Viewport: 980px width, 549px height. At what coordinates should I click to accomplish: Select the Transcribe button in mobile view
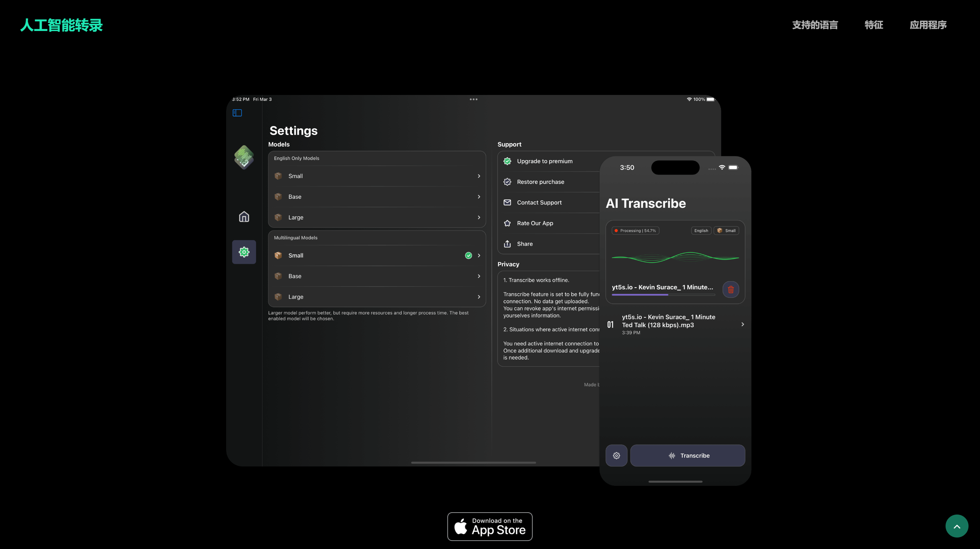(x=688, y=455)
